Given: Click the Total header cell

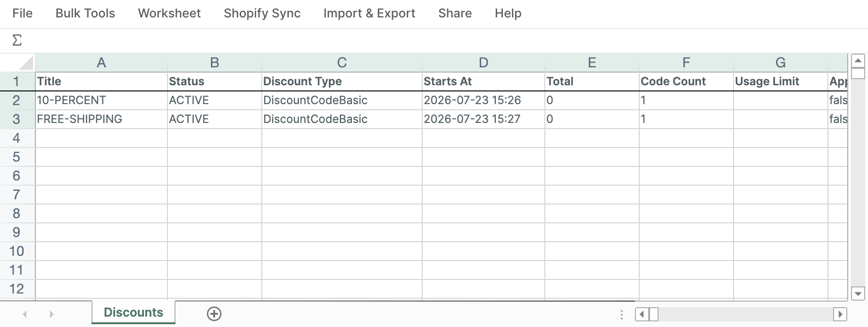Looking at the screenshot, I should [592, 82].
